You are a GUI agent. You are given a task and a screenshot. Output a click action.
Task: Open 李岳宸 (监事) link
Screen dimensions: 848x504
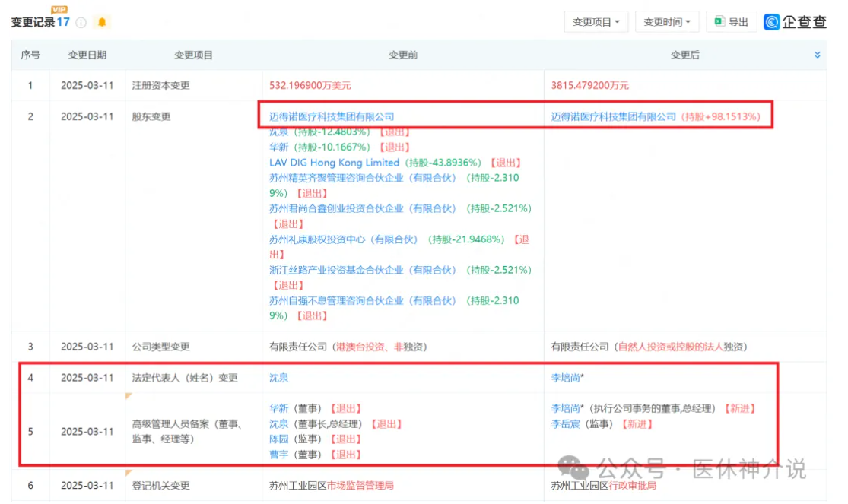[565, 424]
